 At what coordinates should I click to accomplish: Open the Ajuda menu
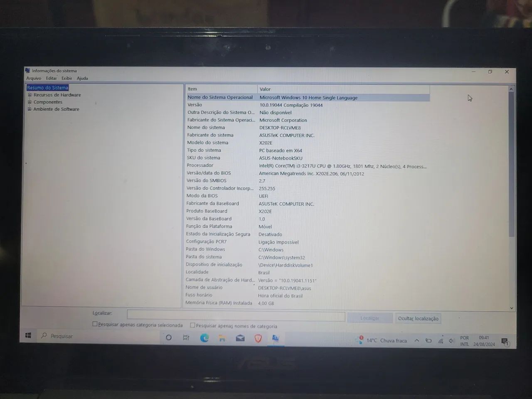coord(82,78)
